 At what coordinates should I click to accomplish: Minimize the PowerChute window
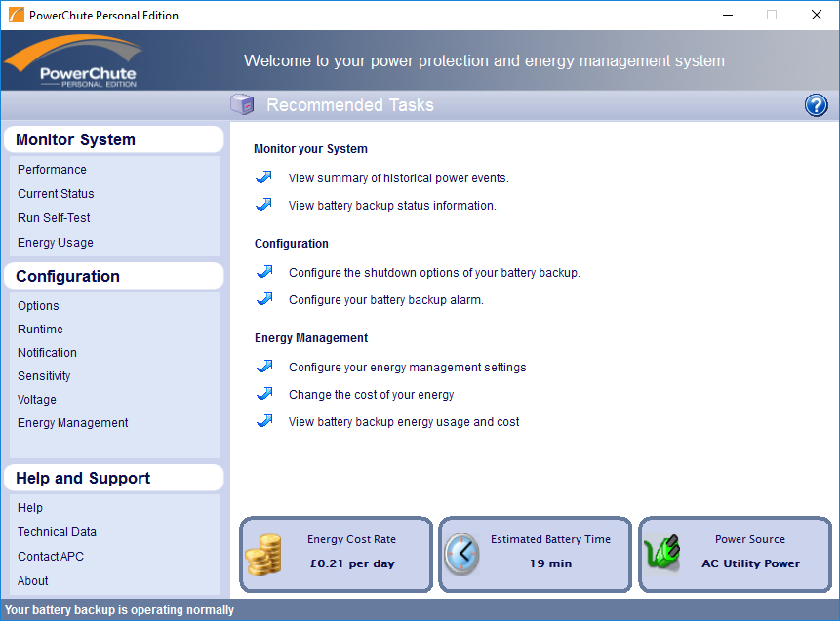pos(728,15)
